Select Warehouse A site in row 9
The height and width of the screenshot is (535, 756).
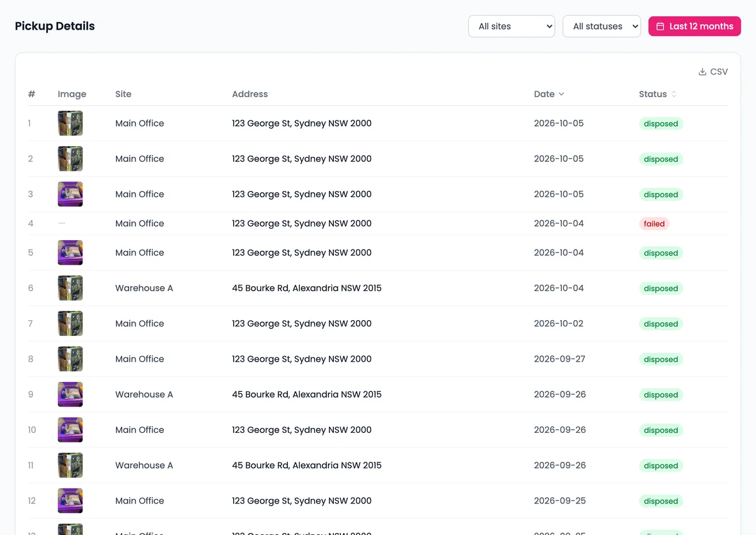point(144,394)
